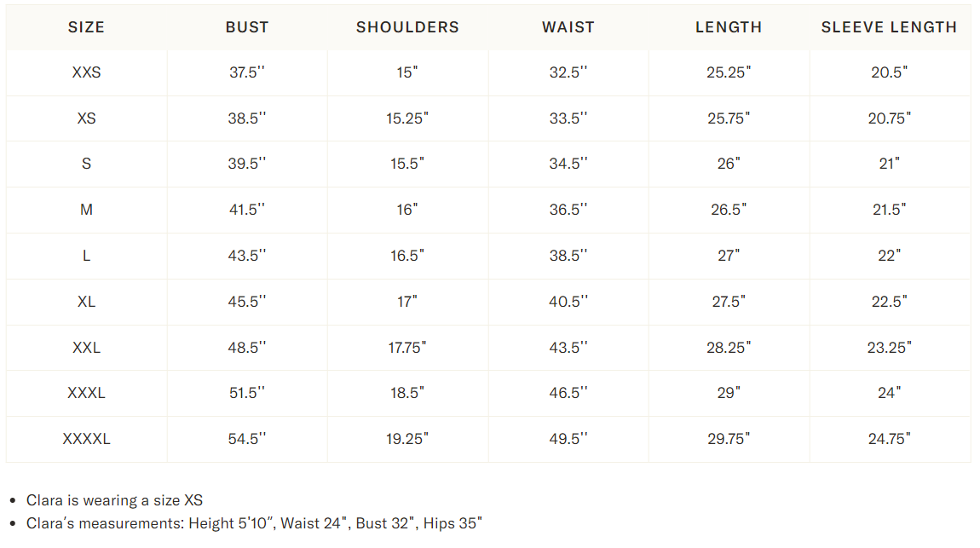980x548 pixels.
Task: Select the XXS size row label
Action: tap(86, 72)
